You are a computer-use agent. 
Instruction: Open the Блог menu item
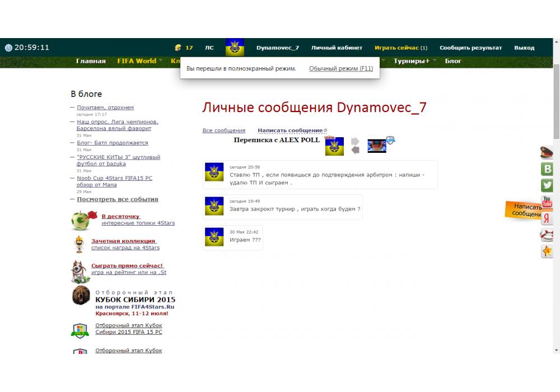(x=453, y=61)
